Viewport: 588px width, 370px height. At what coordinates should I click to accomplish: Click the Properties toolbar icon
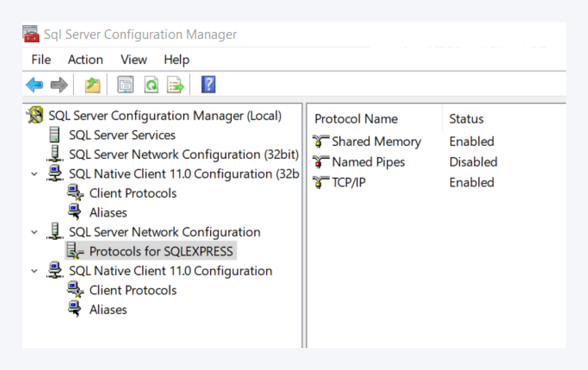(126, 85)
